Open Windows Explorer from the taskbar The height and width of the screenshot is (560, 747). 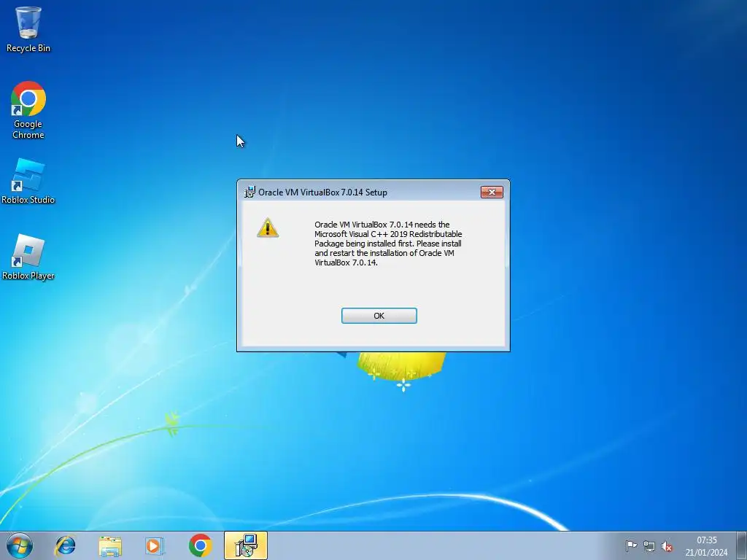click(110, 545)
